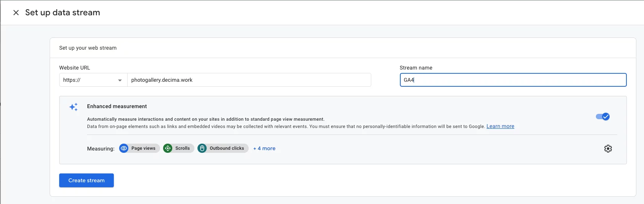Image resolution: width=644 pixels, height=204 pixels.
Task: Click the Set up your web stream header
Action: pos(88,48)
